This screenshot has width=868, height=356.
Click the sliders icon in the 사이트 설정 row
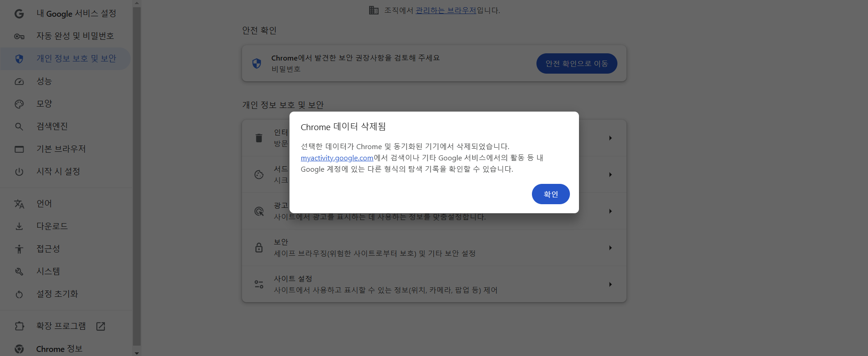(259, 284)
